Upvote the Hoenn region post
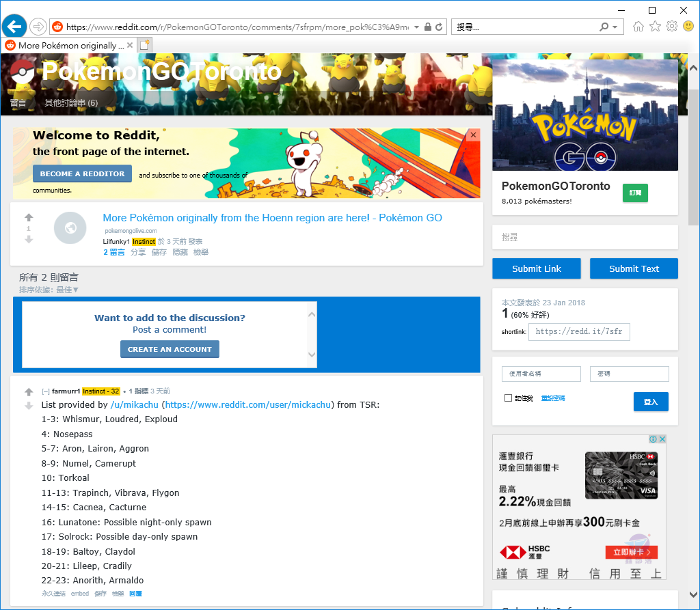Image resolution: width=700 pixels, height=610 pixels. click(x=29, y=217)
